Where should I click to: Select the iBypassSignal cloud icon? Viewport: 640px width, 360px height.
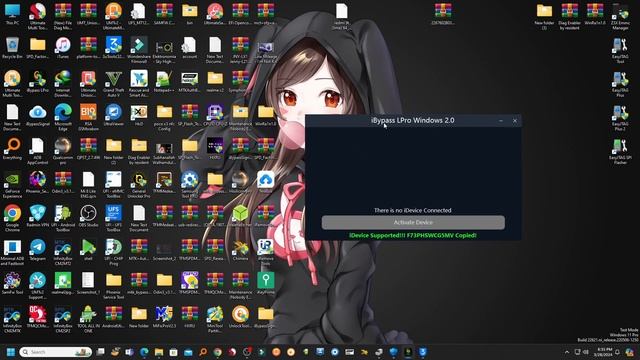click(x=38, y=115)
